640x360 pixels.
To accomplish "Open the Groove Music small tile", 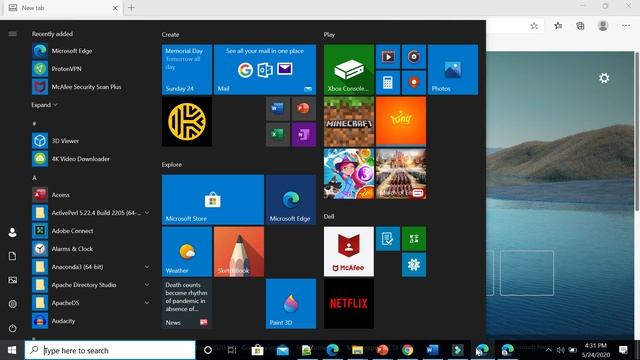I will (x=414, y=57).
